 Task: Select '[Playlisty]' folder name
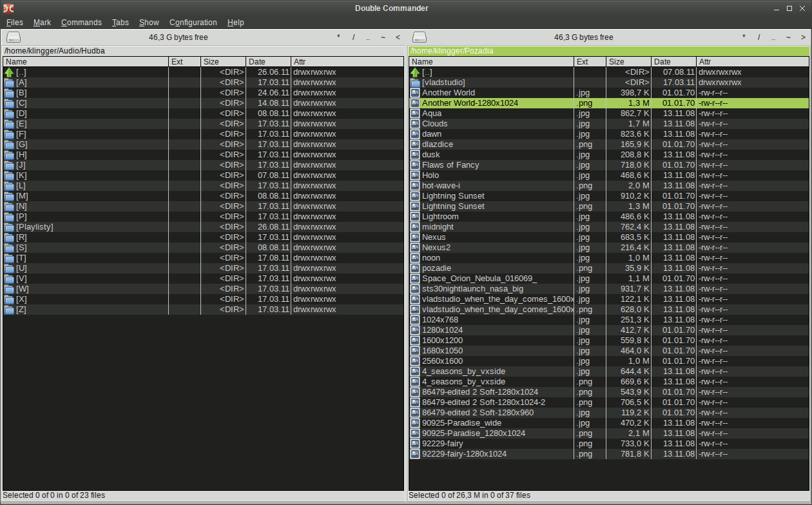(35, 227)
